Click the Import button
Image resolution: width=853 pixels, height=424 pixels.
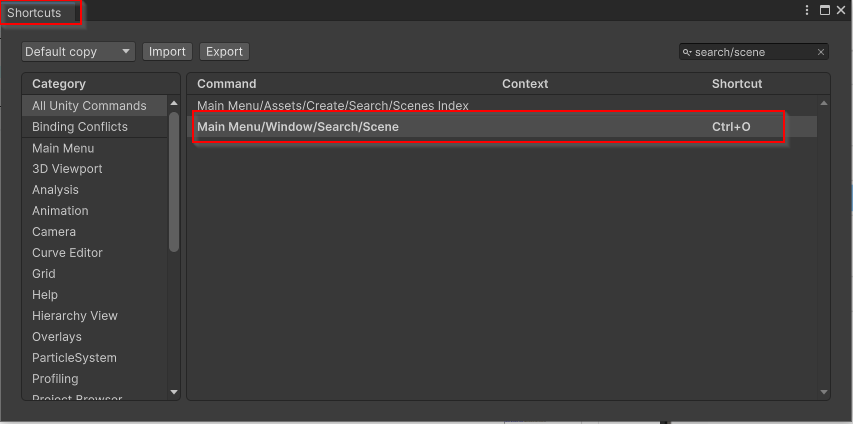point(167,52)
